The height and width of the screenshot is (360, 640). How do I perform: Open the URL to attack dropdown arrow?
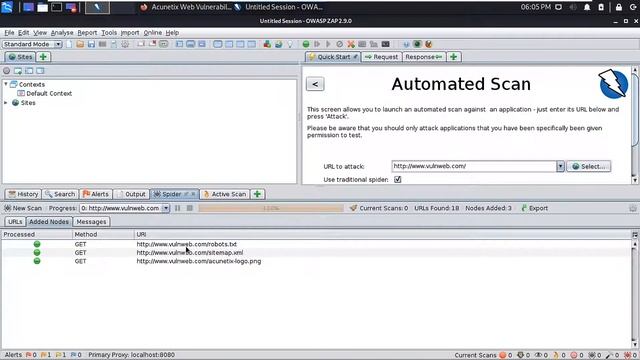[x=560, y=166]
